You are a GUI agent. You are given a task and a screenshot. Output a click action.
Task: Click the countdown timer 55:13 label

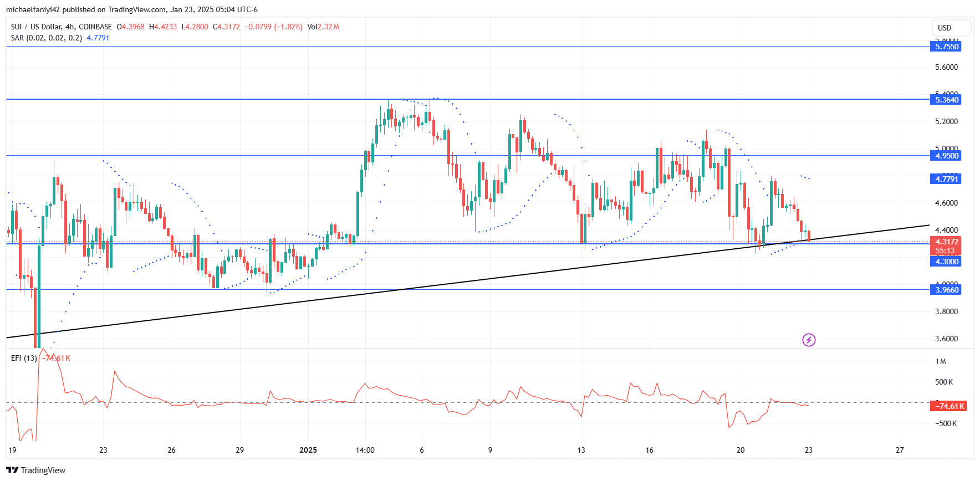pos(946,250)
